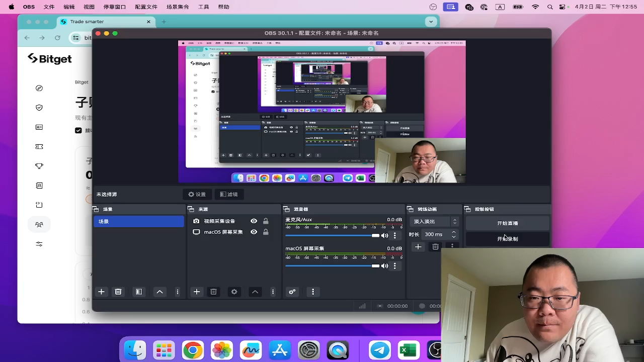The image size is (644, 362).
Task: Open 停靠窗口 menu
Action: (x=115, y=7)
